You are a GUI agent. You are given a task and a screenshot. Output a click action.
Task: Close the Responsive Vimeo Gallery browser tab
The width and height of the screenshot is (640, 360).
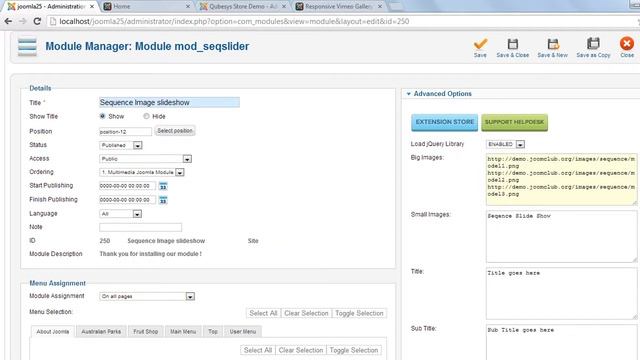pyautogui.click(x=380, y=7)
